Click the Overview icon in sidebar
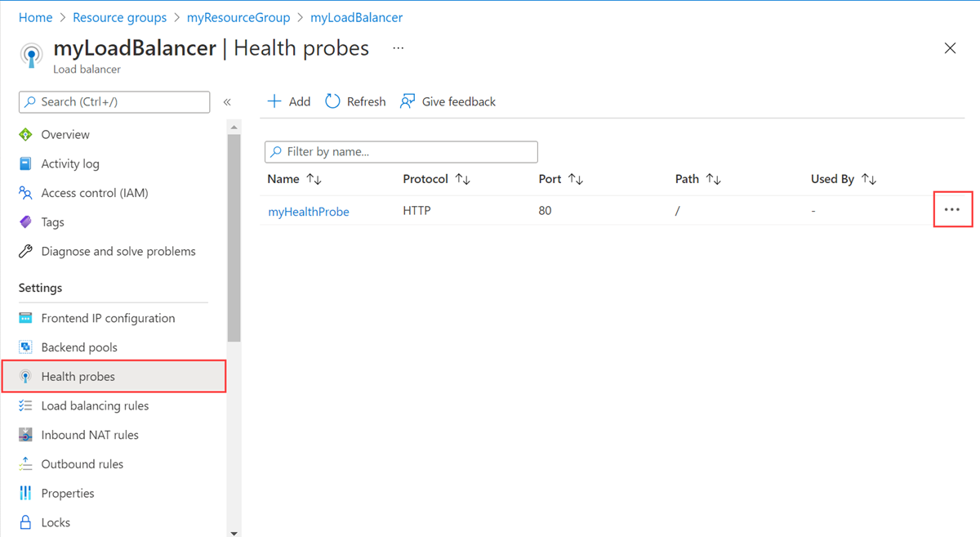The height and width of the screenshot is (537, 980). point(25,135)
